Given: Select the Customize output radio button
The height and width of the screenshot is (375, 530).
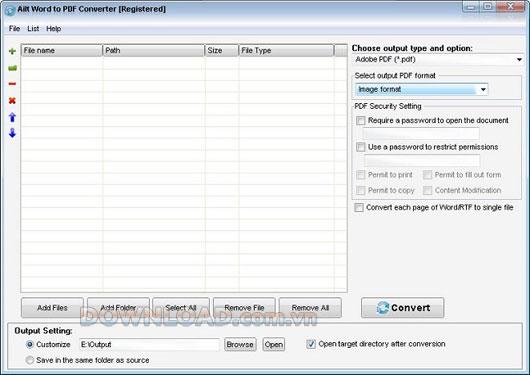Looking at the screenshot, I should (x=30, y=345).
